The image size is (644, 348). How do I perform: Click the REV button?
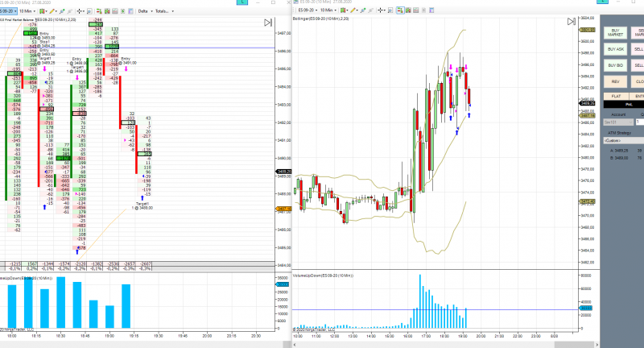coord(615,81)
